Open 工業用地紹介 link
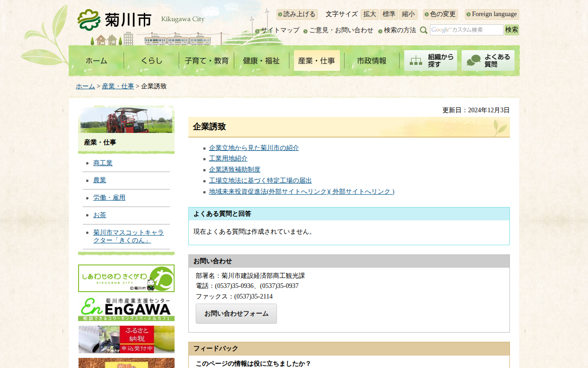Image resolution: width=588 pixels, height=368 pixels. click(x=228, y=159)
